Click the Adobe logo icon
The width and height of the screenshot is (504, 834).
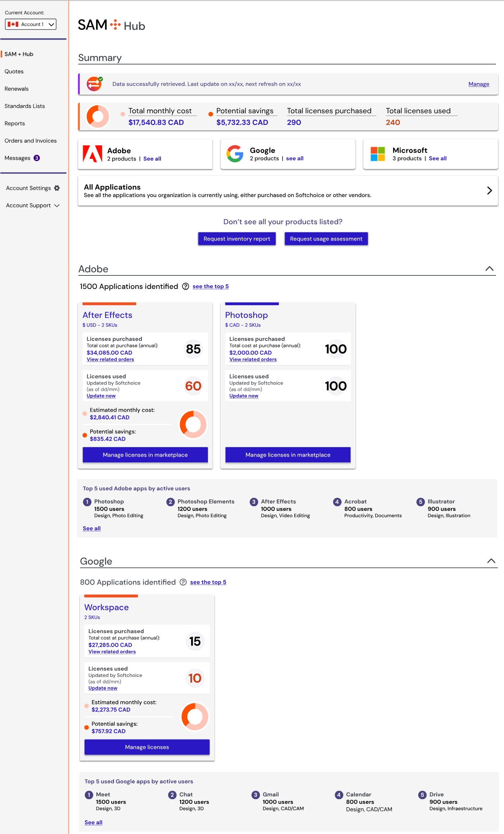92,154
